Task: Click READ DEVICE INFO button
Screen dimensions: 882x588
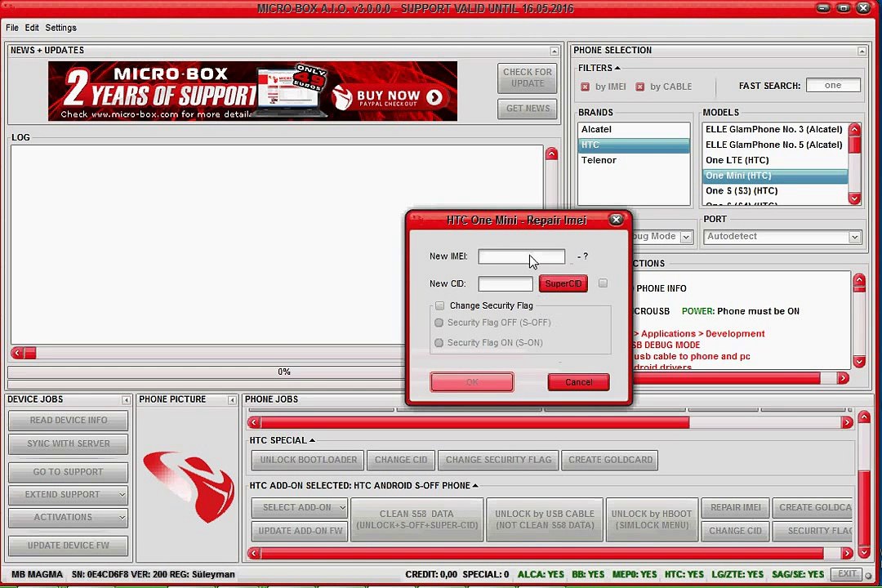Action: click(68, 421)
